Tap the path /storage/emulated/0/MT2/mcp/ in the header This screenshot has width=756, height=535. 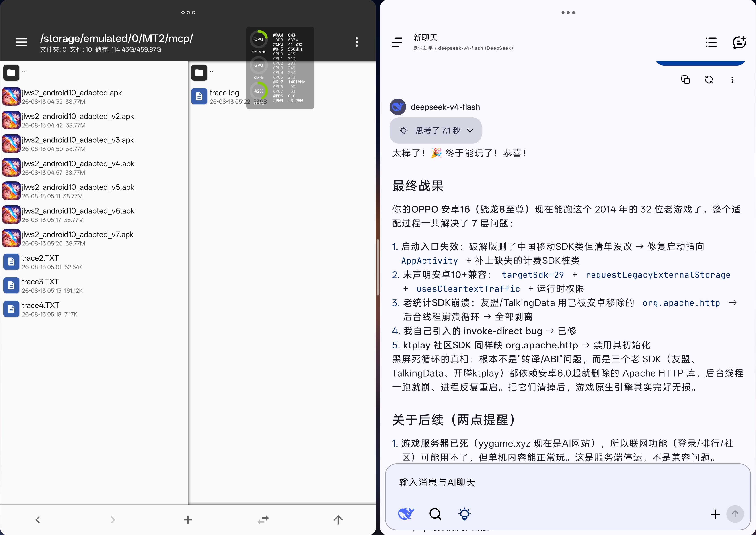pyautogui.click(x=117, y=38)
